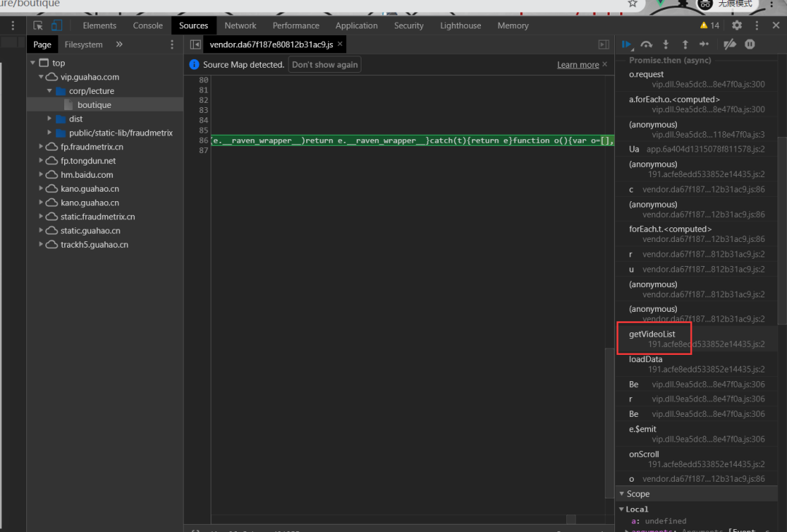
Task: Switch to the Network tab
Action: (x=240, y=26)
